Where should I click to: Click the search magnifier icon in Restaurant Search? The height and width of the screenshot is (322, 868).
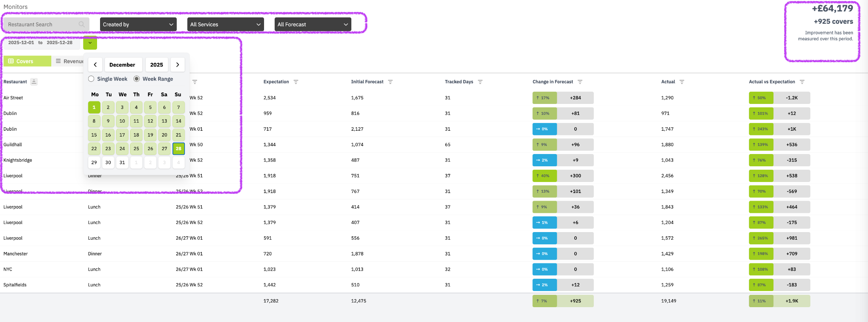(81, 25)
